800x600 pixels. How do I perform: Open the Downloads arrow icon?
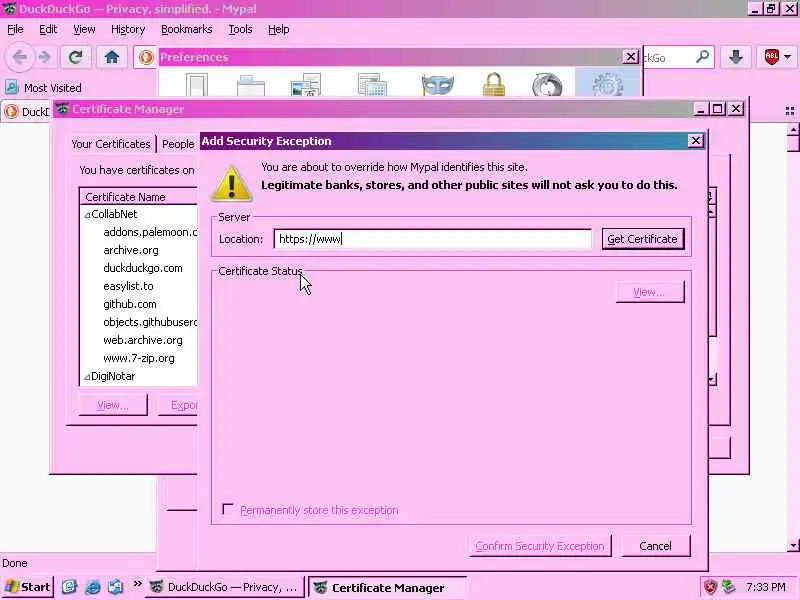tap(735, 57)
